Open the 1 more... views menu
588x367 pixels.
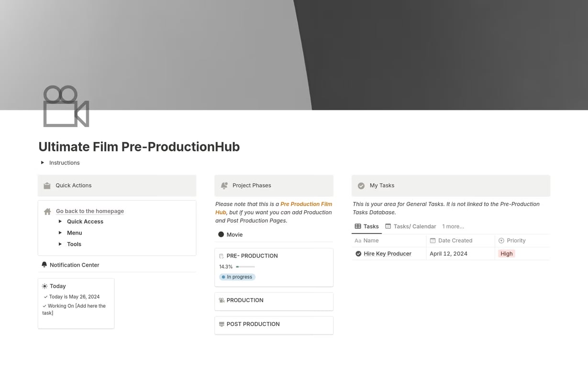453,226
